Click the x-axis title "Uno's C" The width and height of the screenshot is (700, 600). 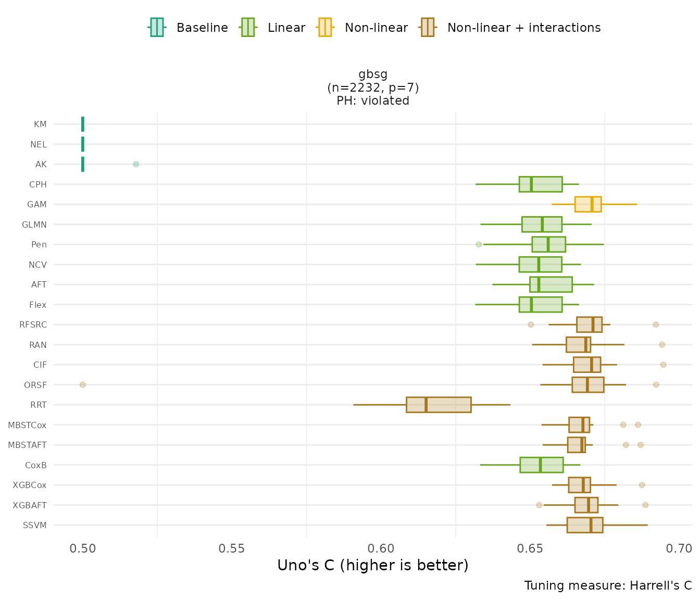[373, 565]
